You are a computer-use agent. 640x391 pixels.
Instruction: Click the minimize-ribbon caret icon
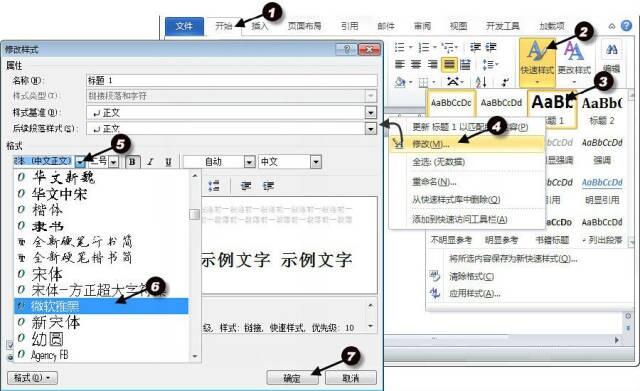coord(611,26)
